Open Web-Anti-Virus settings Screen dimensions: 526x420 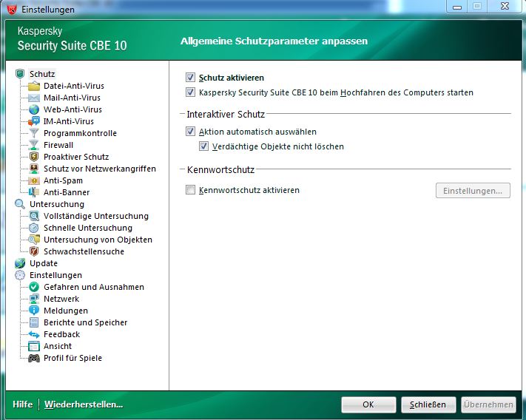(x=73, y=109)
